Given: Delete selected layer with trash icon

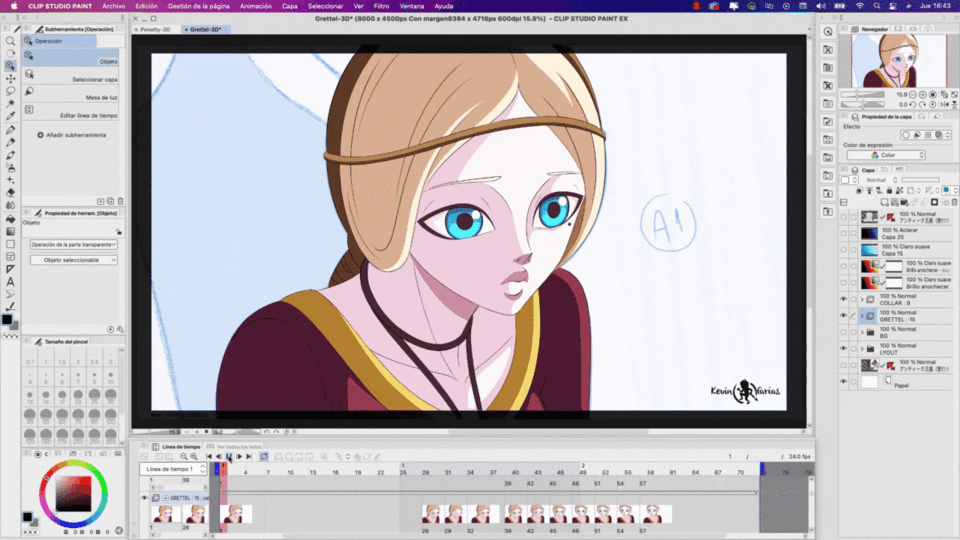Looking at the screenshot, I should pos(954,202).
